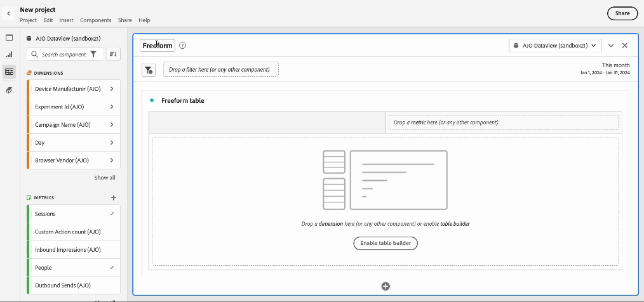Open the Panels icon in left rail
This screenshot has width=644, height=302.
9,38
